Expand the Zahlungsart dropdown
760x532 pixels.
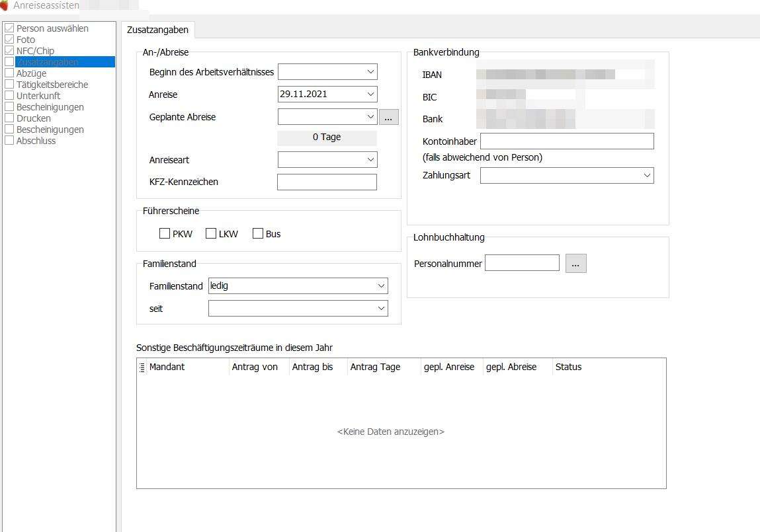click(647, 175)
